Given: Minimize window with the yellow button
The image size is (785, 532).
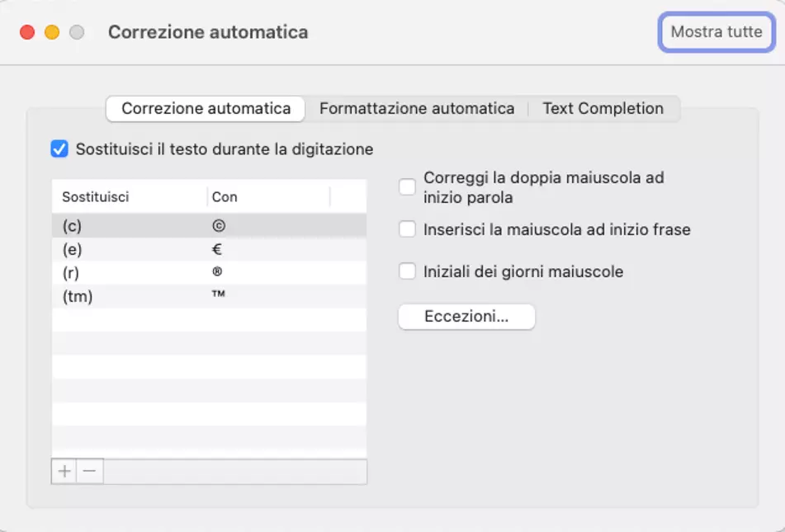Looking at the screenshot, I should pyautogui.click(x=52, y=32).
